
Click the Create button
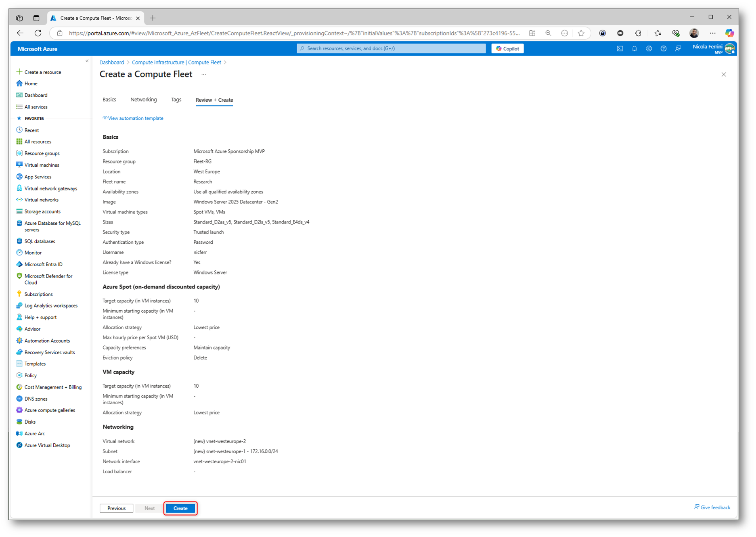coord(180,508)
